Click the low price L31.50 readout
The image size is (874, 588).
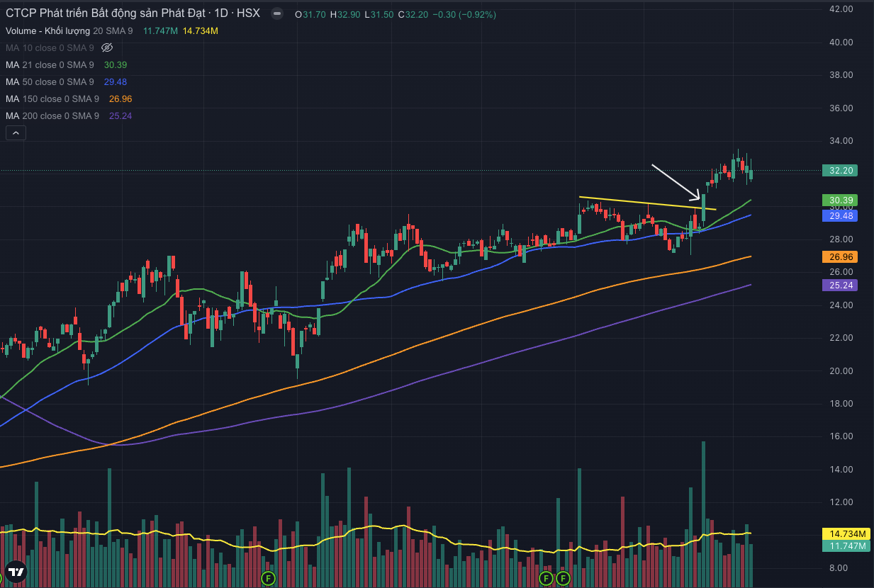pyautogui.click(x=379, y=14)
